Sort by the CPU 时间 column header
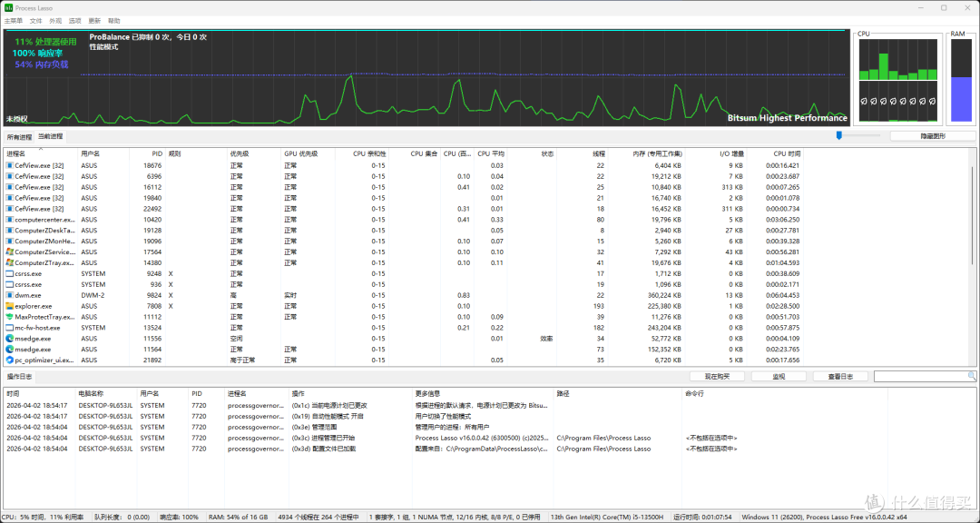 click(775, 153)
